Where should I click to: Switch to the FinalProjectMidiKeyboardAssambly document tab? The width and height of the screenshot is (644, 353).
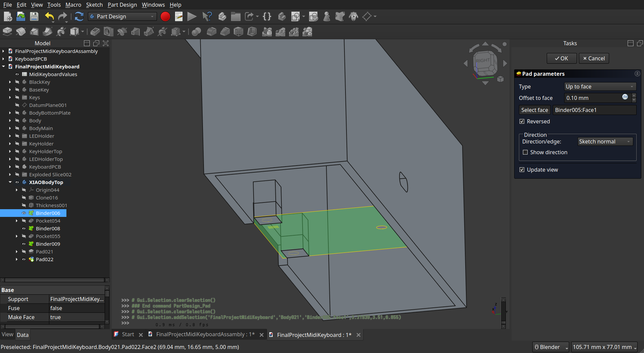(x=205, y=335)
